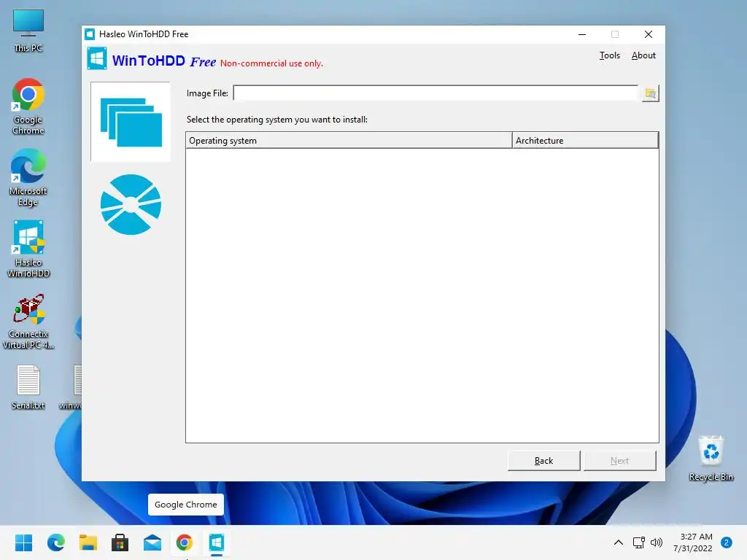Open File Explorer from the taskbar

click(x=88, y=542)
